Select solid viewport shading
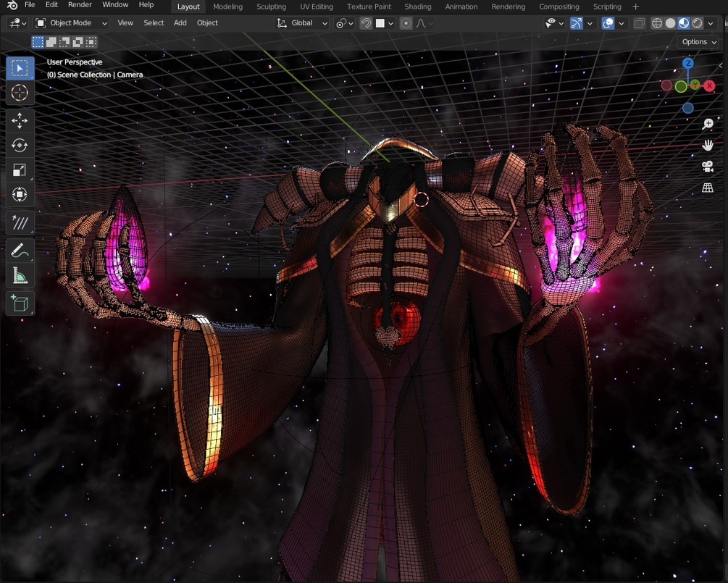This screenshot has width=728, height=583. (x=670, y=22)
